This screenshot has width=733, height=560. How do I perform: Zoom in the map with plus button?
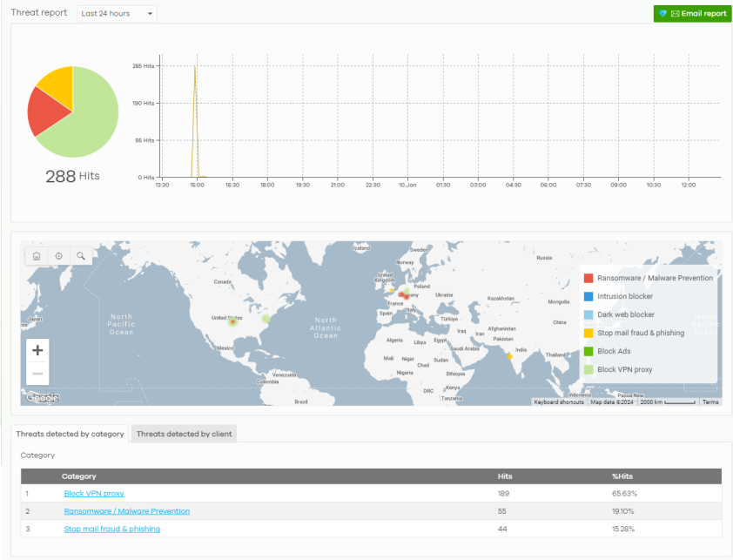click(x=37, y=350)
